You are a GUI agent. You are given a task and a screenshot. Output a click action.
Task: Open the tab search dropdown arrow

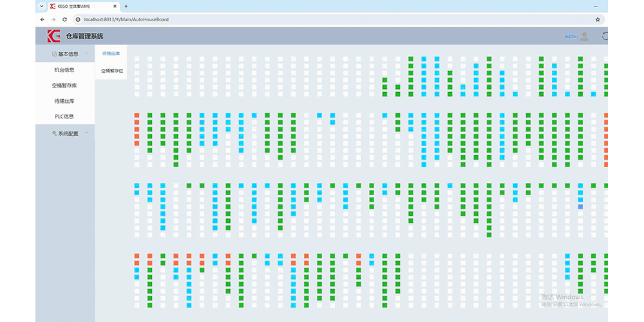(x=42, y=6)
